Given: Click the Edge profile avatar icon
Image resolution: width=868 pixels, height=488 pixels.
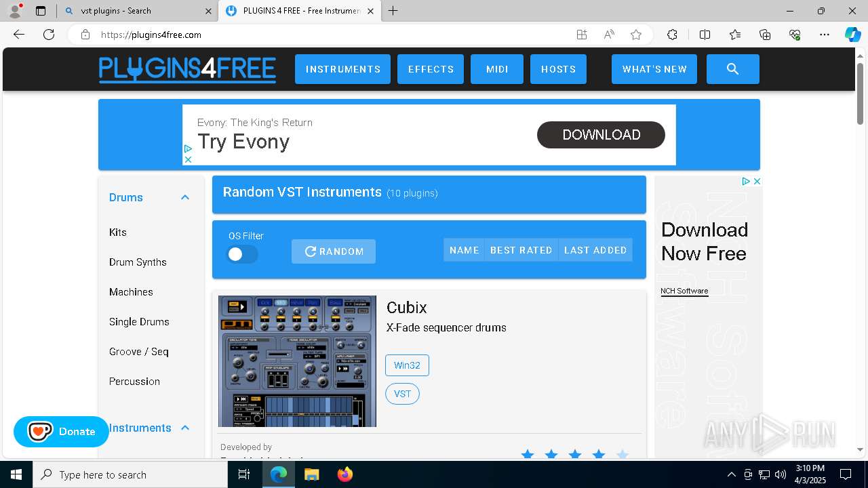Looking at the screenshot, I should point(14,11).
